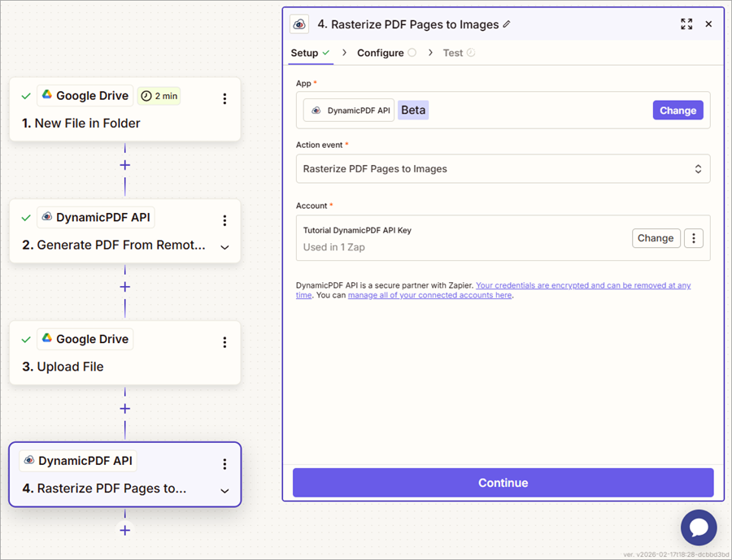This screenshot has height=560, width=732.
Task: Open the three-dot menu on step 2
Action: 224,220
